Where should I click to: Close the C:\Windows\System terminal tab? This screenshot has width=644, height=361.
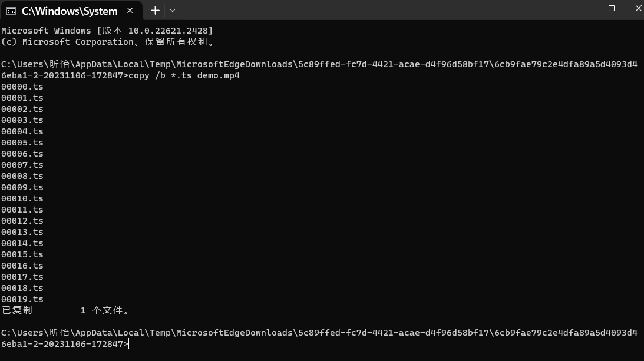click(130, 11)
